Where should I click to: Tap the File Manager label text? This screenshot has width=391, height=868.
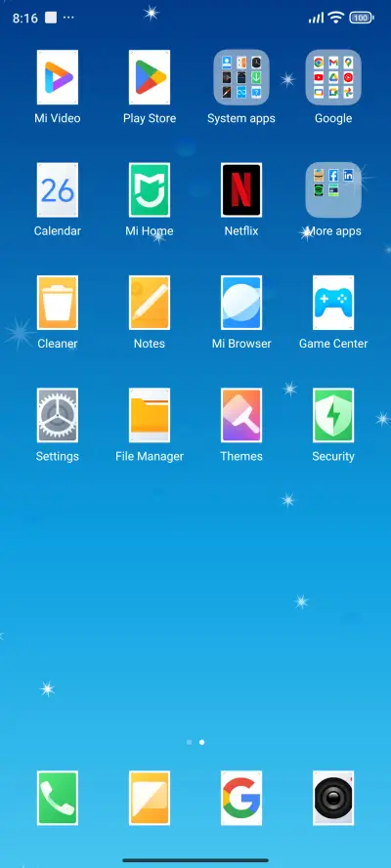(x=150, y=457)
